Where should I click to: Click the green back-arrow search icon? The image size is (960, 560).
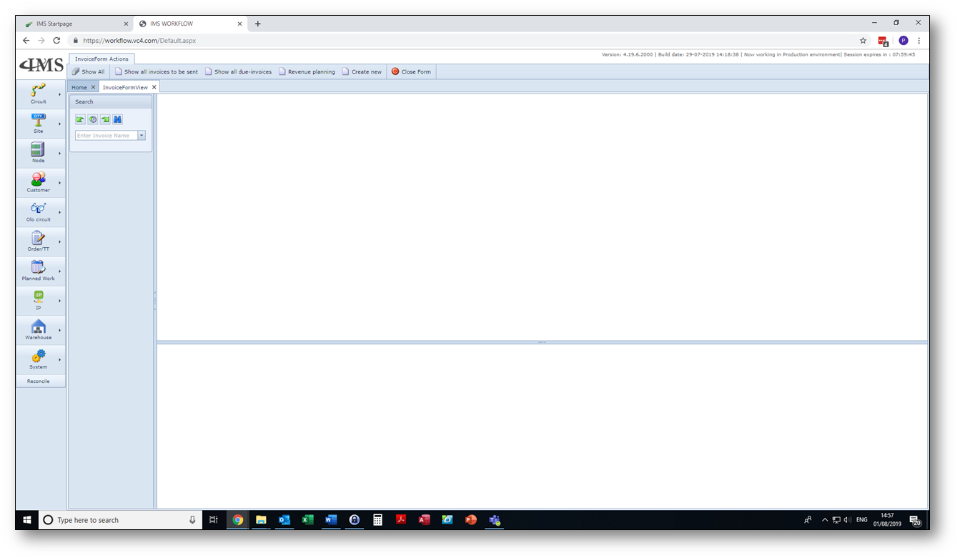80,119
